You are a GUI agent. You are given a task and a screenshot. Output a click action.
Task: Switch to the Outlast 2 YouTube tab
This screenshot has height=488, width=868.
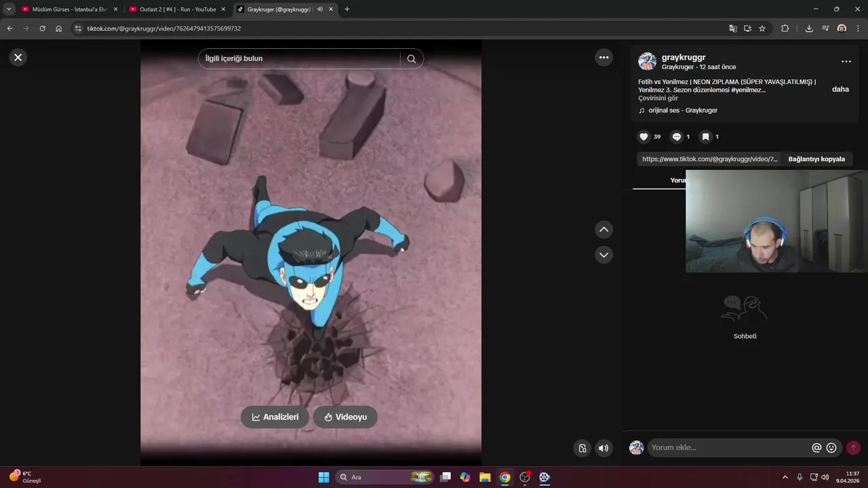click(178, 9)
